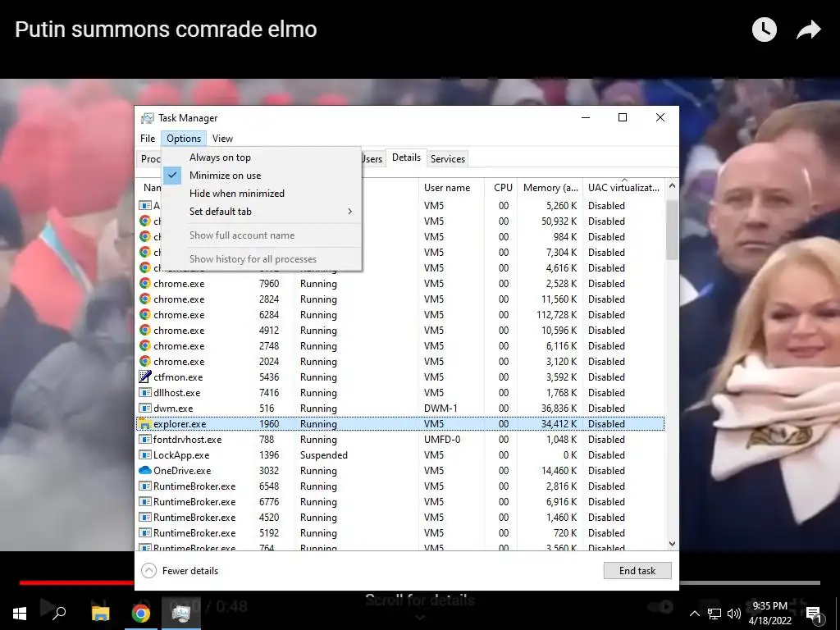Screen dimensions: 840x630
Task: Open the Windows Start button
Action: (20, 614)
